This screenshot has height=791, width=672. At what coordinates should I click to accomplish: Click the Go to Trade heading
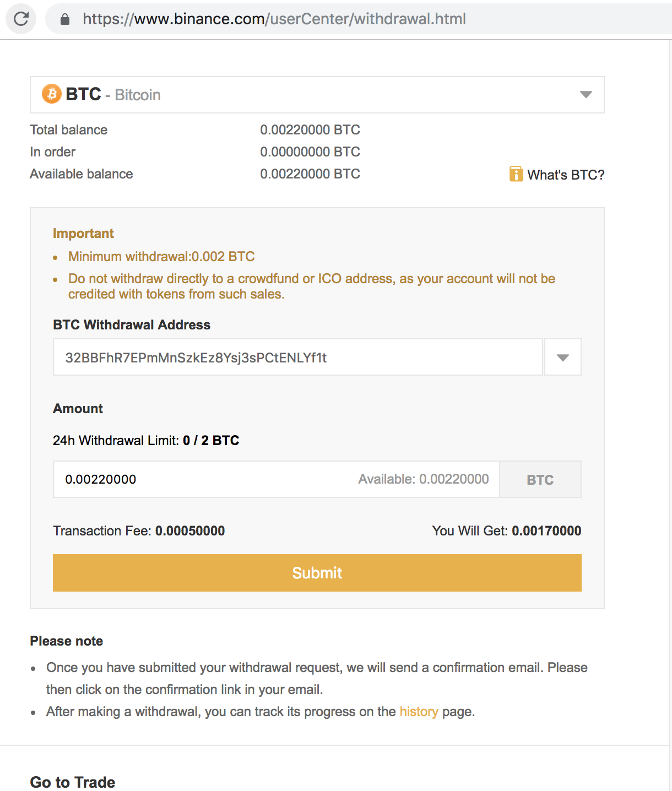point(73,782)
